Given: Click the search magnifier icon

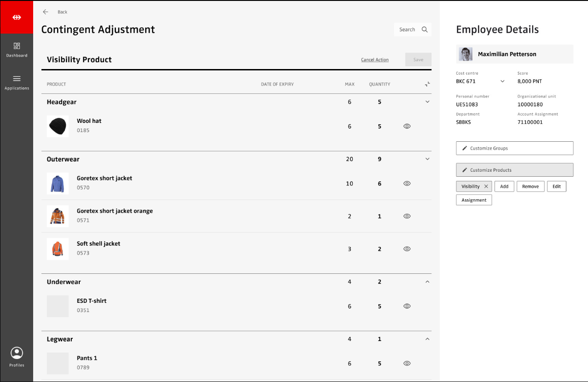Looking at the screenshot, I should point(425,29).
